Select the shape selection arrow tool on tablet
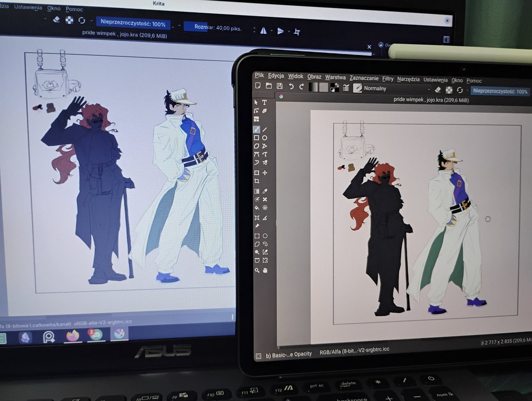 (256, 102)
